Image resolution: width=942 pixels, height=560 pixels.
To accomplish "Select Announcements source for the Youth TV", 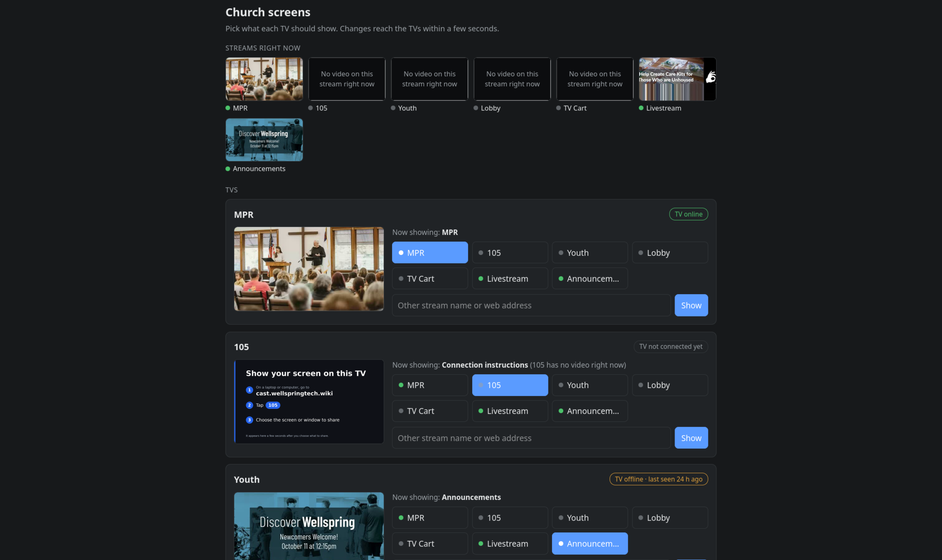I will click(x=590, y=543).
